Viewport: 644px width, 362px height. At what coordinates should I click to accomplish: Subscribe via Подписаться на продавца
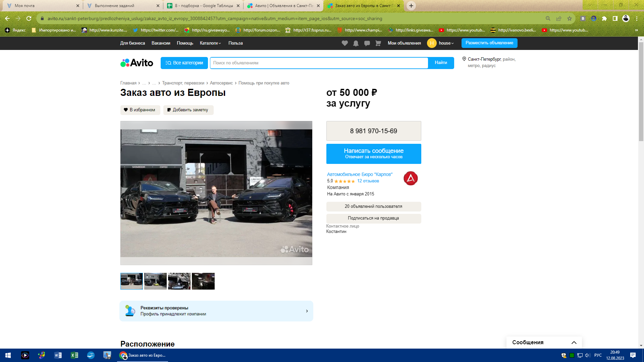tap(373, 218)
